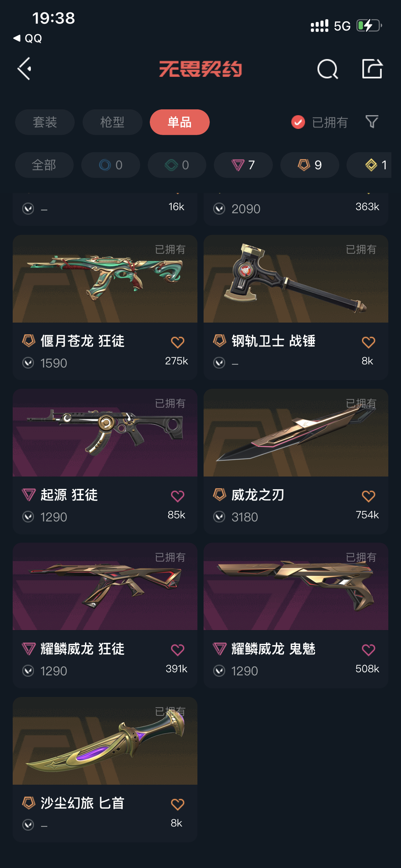Toggle the 已拥有 owned checkbox
This screenshot has width=401, height=868.
(298, 122)
